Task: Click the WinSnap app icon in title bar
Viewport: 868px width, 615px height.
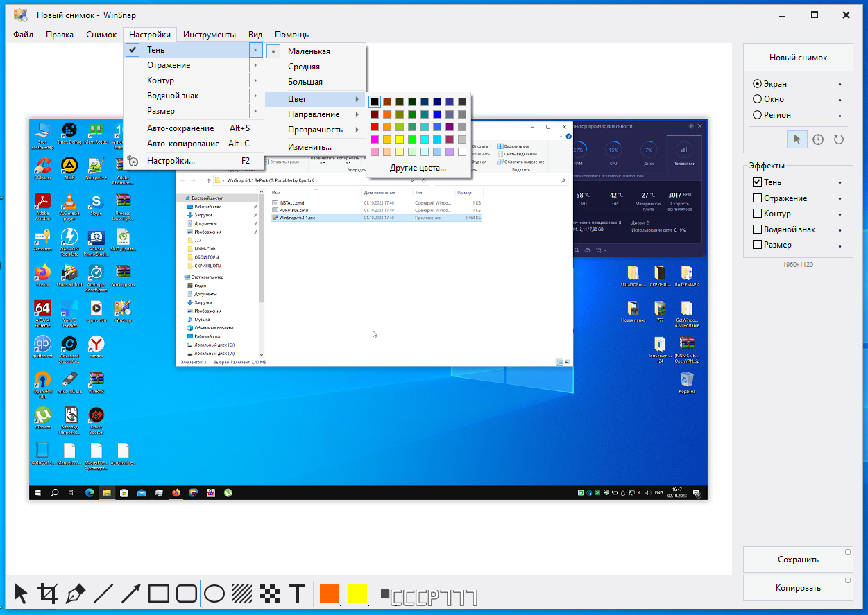Action: pyautogui.click(x=21, y=15)
